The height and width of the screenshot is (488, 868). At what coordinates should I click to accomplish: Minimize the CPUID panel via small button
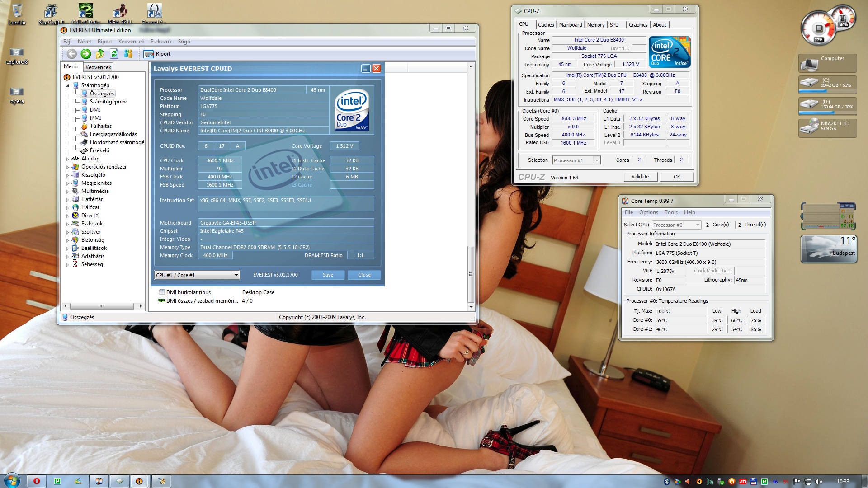pos(366,68)
